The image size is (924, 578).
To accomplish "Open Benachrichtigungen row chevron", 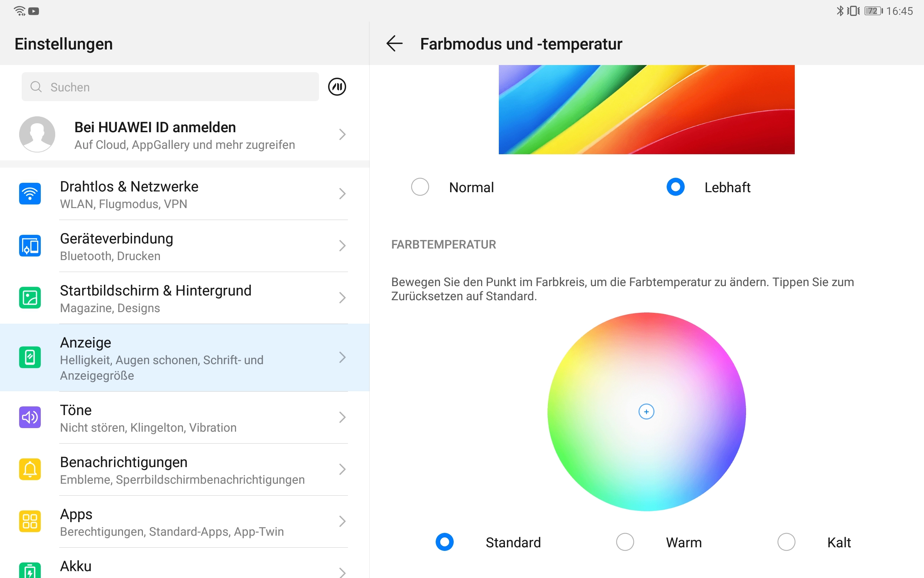I will coord(343,469).
